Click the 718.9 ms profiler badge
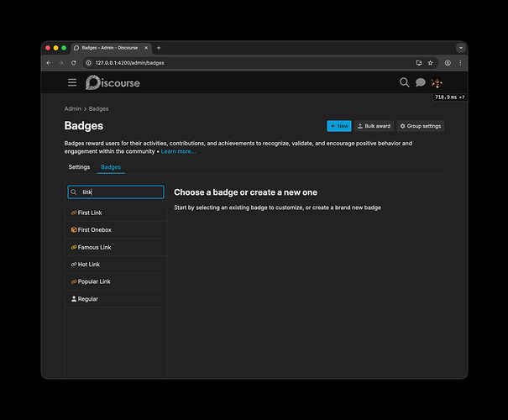508x420 pixels. tap(450, 97)
